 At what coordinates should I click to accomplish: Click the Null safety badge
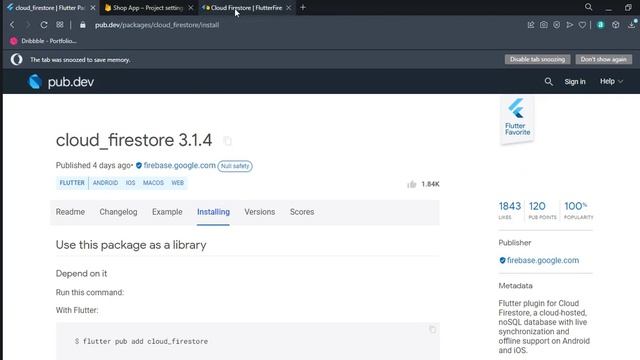coord(235,166)
